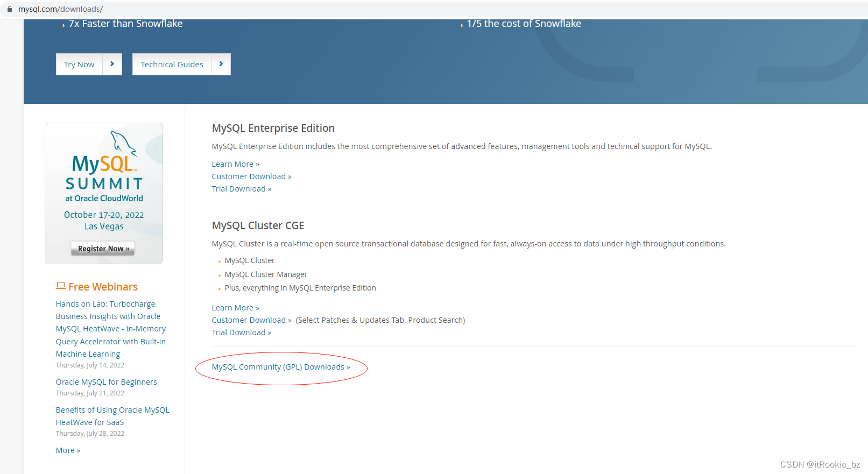Click the MySQL Cluster Manager list item
Screen dimensions: 868x474
[x=266, y=274]
